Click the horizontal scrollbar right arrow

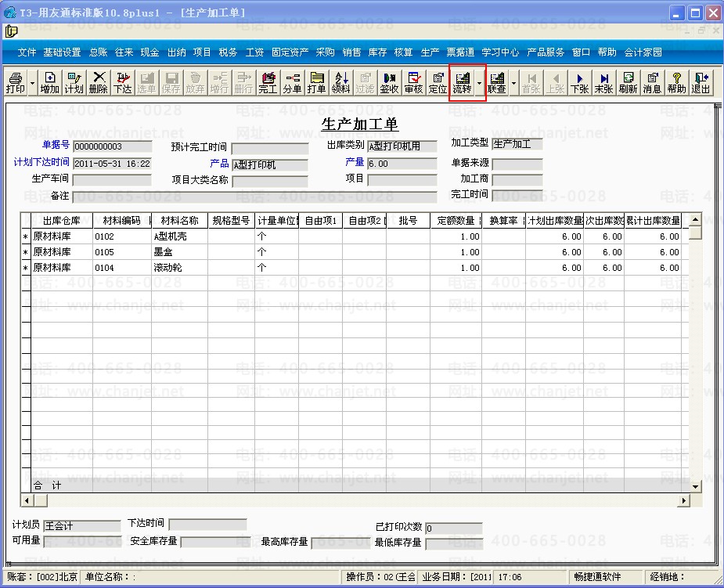[684, 500]
